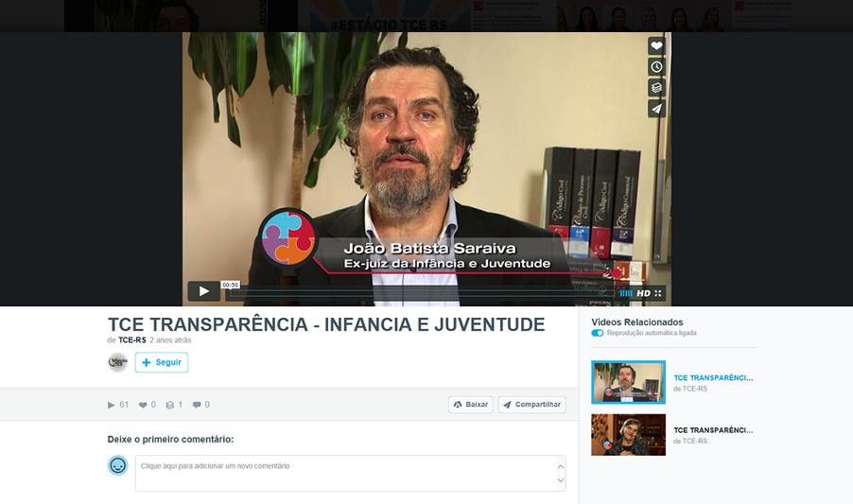
Task: Like the video with the heart icon
Action: point(656,45)
